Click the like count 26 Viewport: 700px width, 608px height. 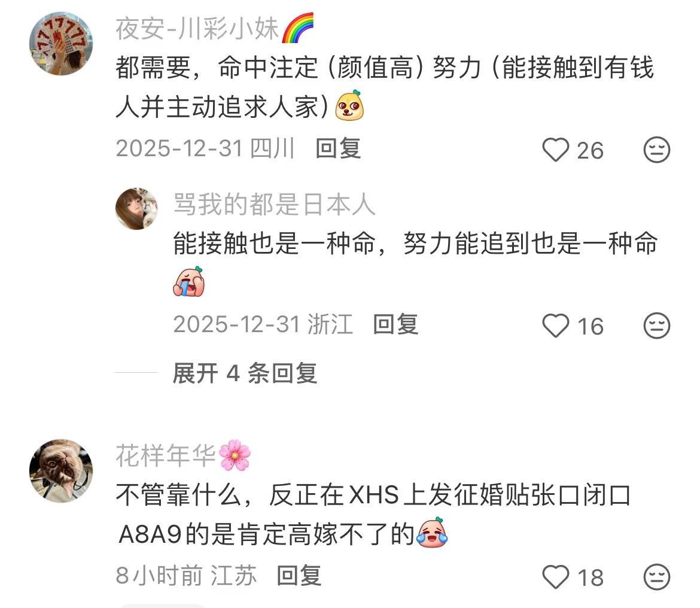pos(590,150)
